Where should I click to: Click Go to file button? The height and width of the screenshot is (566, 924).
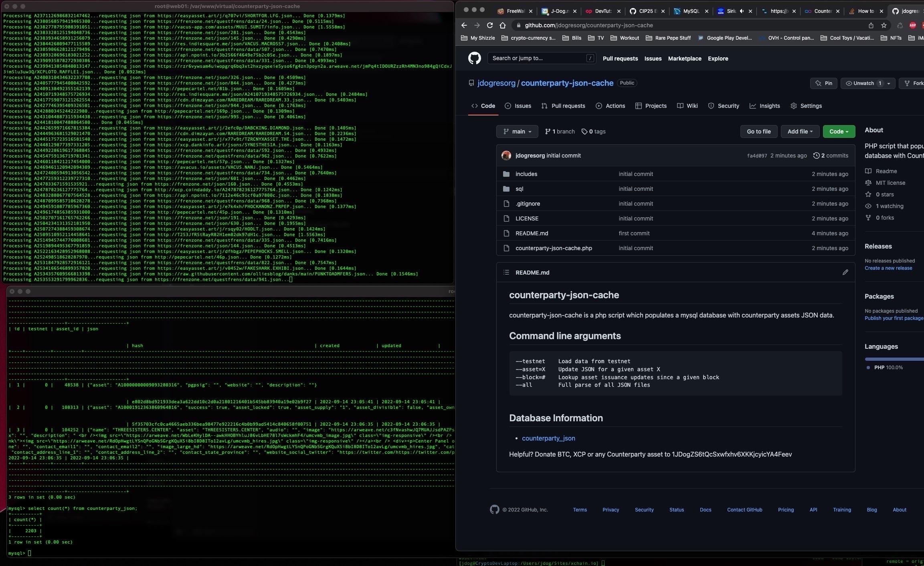click(x=758, y=131)
